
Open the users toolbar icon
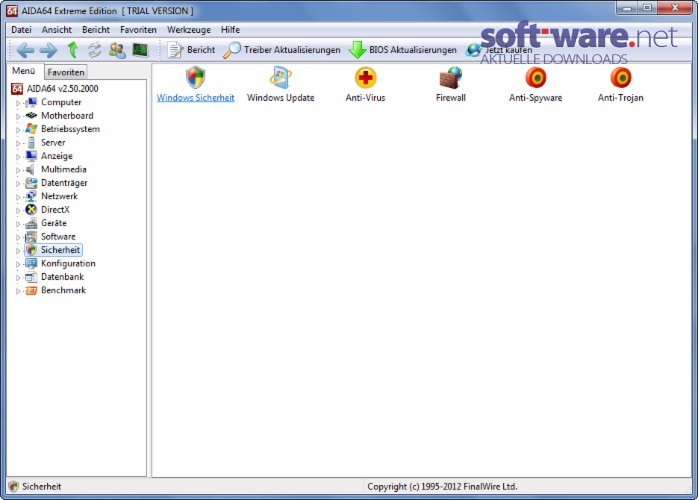[x=117, y=50]
